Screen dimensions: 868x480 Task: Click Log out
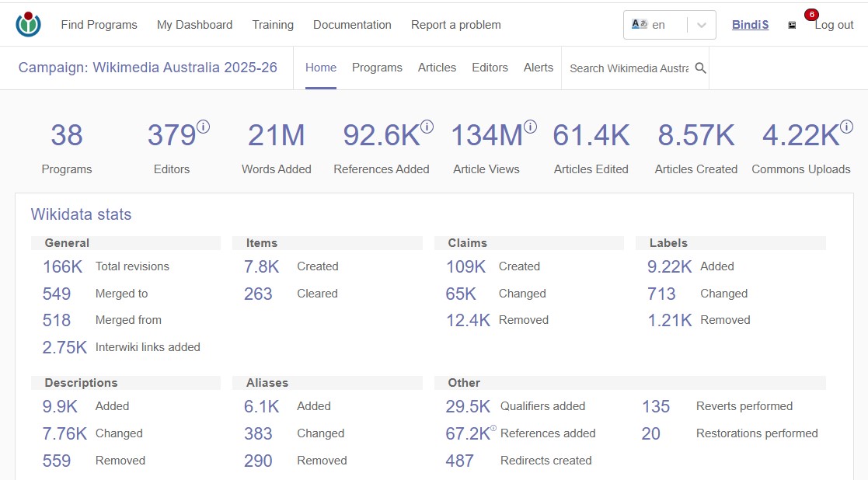(x=834, y=25)
